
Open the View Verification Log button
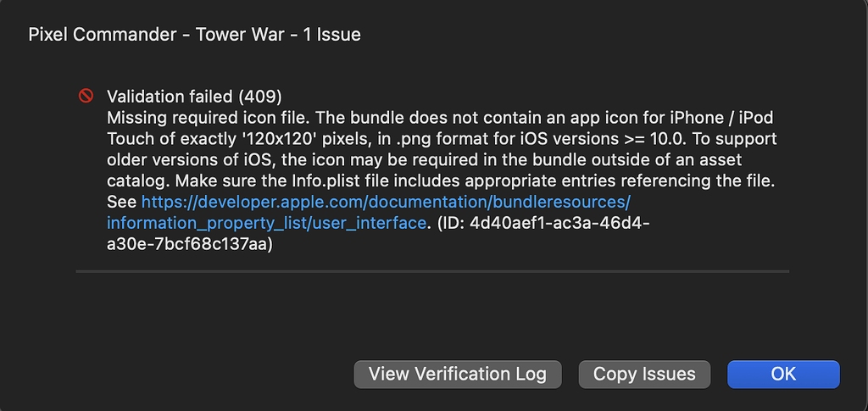tap(458, 374)
